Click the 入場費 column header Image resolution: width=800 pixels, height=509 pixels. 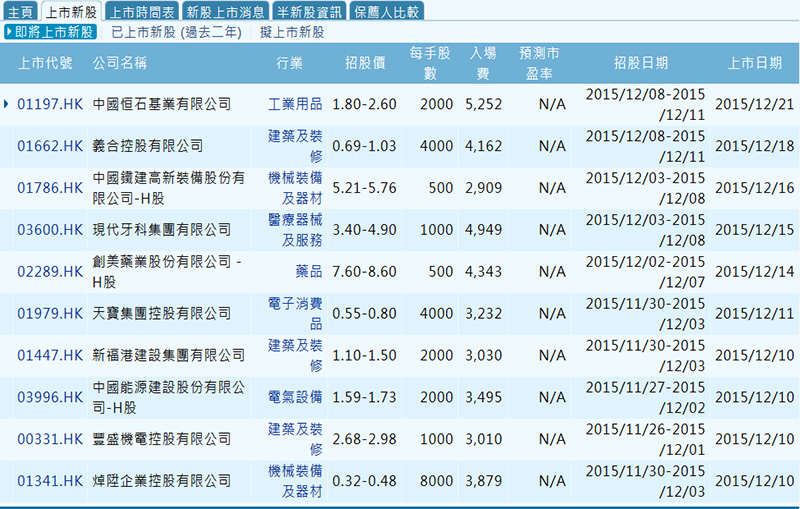coord(483,63)
